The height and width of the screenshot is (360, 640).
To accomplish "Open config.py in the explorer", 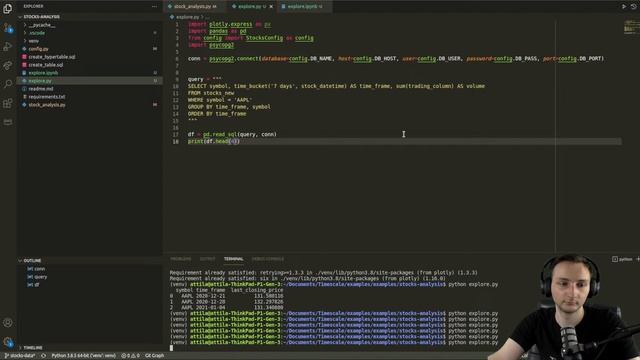I will pyautogui.click(x=89, y=49).
